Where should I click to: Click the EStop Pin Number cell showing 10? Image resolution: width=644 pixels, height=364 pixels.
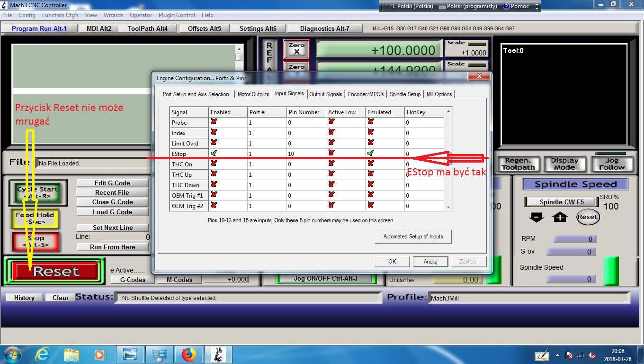click(306, 154)
